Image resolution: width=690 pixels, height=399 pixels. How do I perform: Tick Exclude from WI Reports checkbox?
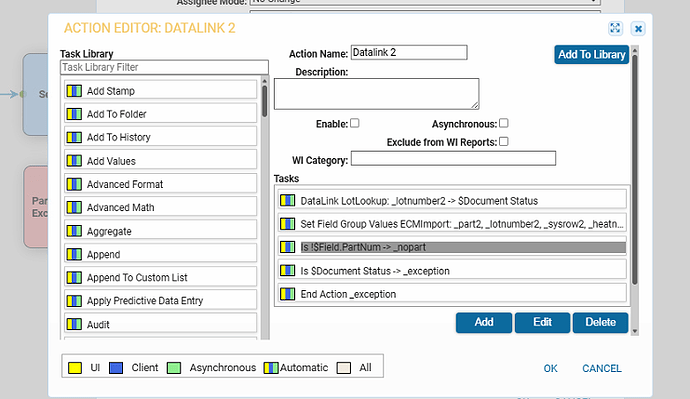[x=504, y=142]
